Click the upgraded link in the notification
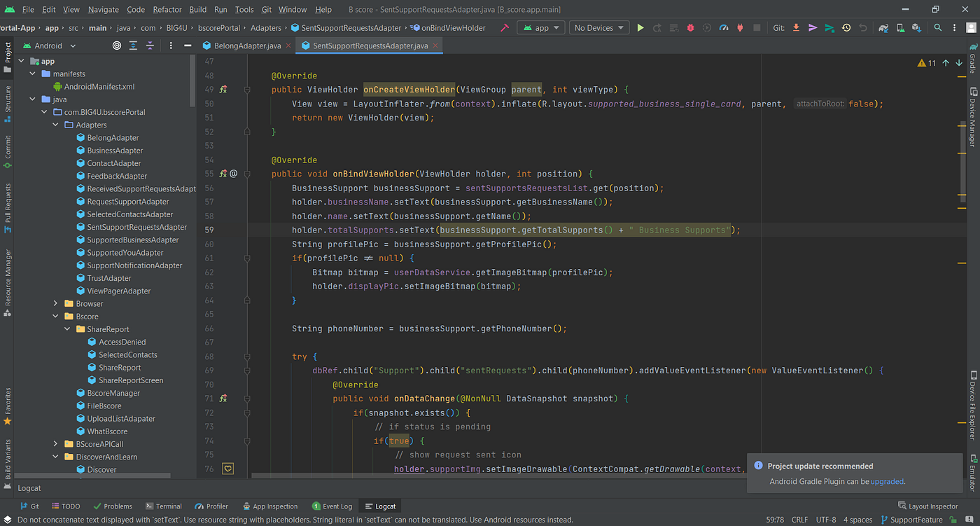Screen dimensions: 980x526 (887, 481)
